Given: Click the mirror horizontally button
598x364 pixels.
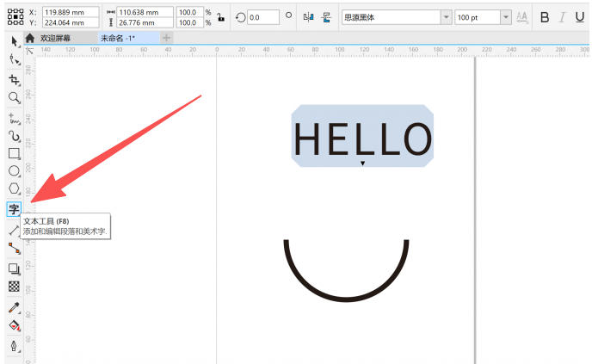Looking at the screenshot, I should [x=308, y=17].
